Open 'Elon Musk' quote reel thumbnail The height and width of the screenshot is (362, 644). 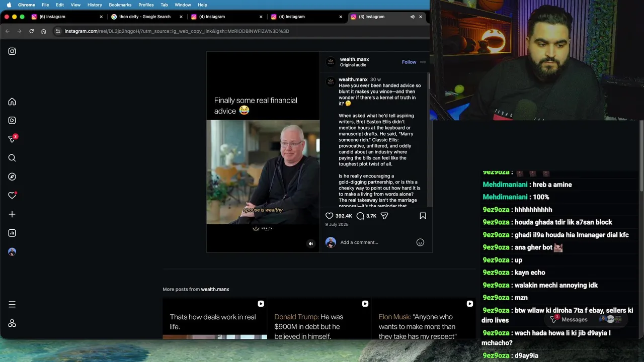tap(424, 319)
